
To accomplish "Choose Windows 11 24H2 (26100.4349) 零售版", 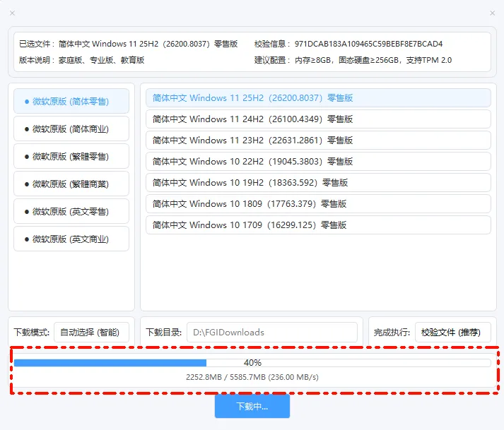I will 318,119.
